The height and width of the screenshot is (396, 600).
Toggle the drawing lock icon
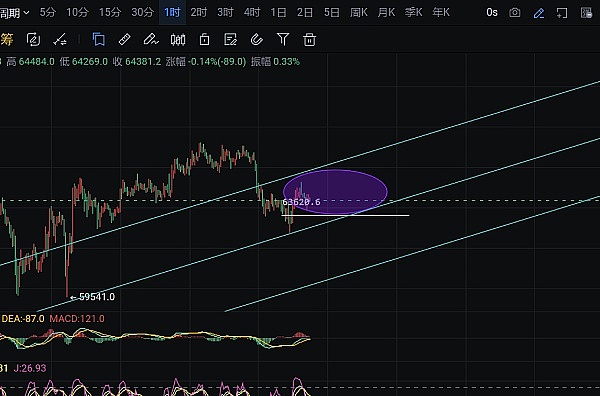(x=204, y=39)
